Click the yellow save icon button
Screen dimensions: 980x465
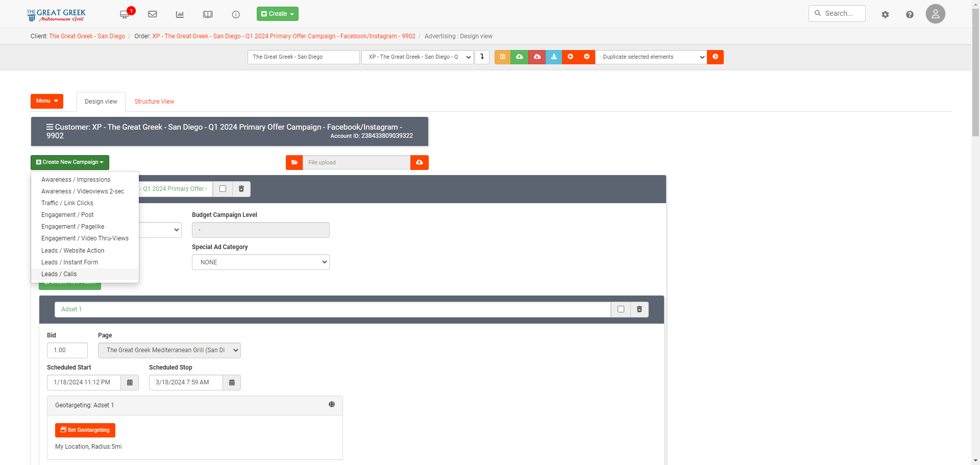[x=502, y=57]
